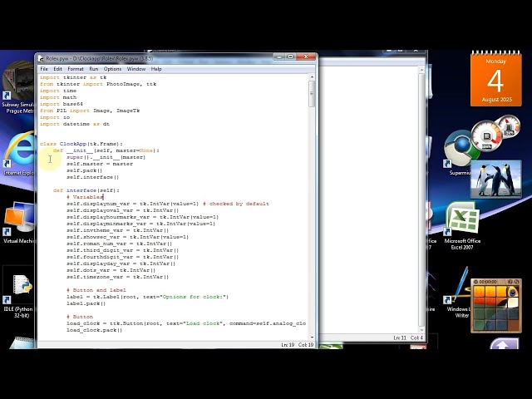Open the Options menu
The width and height of the screenshot is (532, 399).
coord(113,69)
